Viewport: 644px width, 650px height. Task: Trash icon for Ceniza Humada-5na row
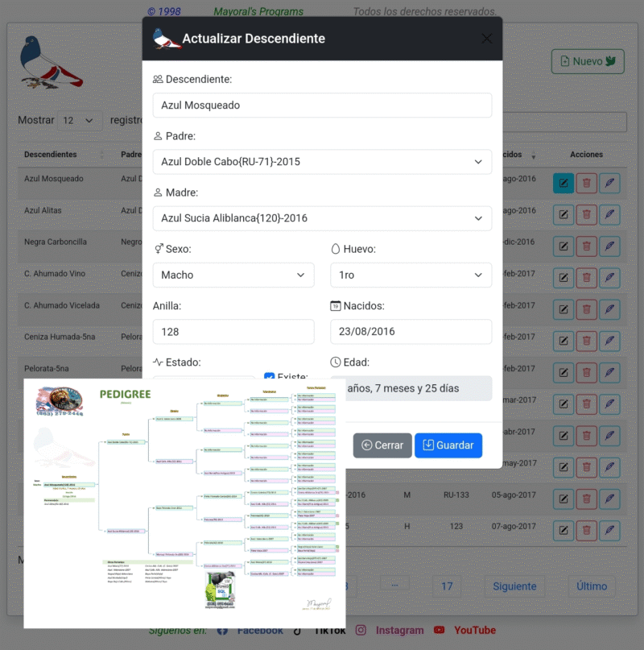pos(586,341)
